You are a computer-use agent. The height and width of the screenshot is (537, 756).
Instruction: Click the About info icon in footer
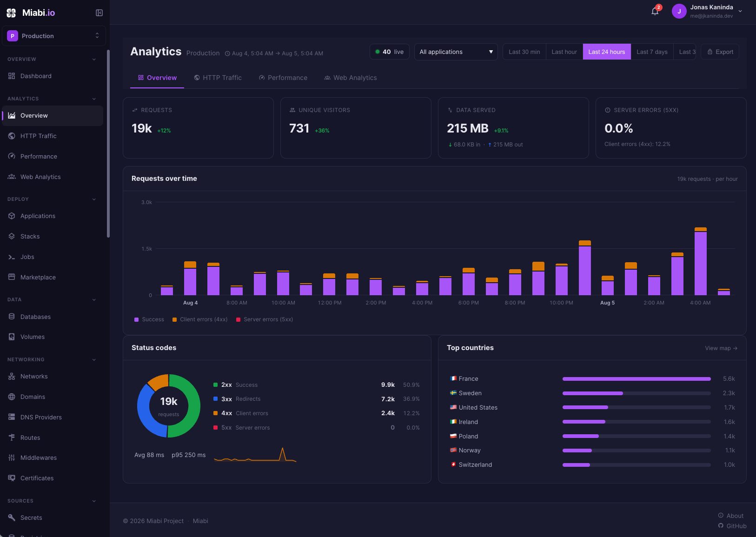click(721, 516)
